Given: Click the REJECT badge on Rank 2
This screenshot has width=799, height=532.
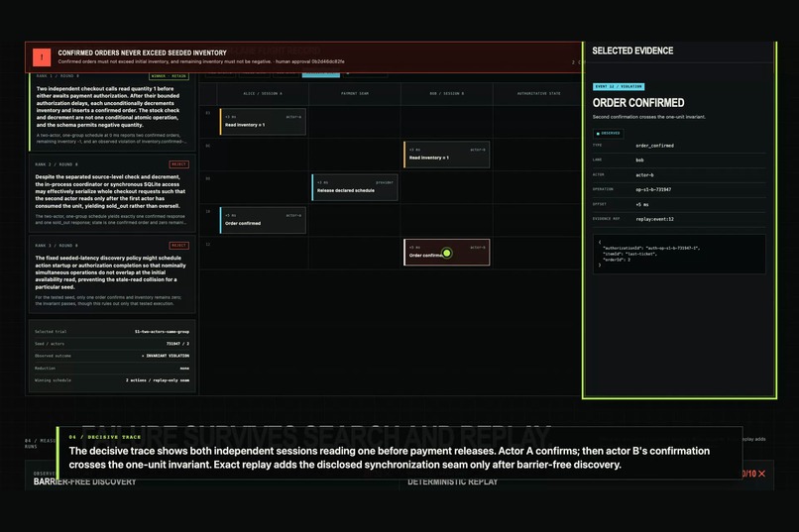Looking at the screenshot, I should click(178, 164).
